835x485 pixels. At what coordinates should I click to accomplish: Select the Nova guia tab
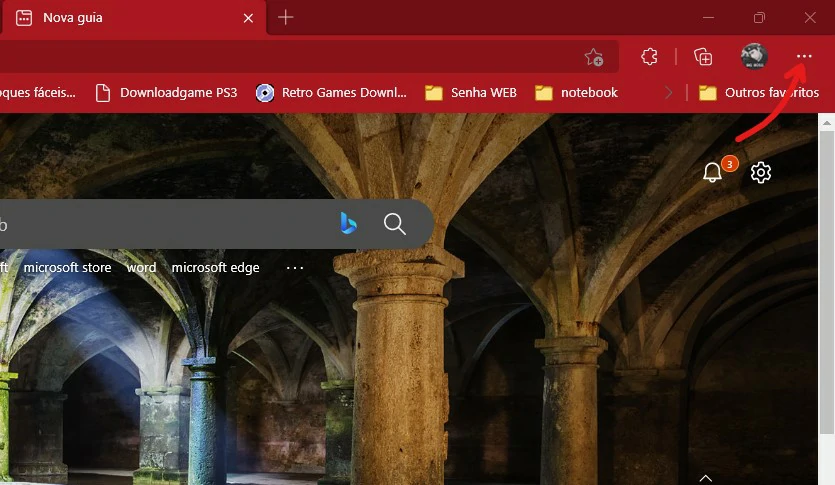133,18
